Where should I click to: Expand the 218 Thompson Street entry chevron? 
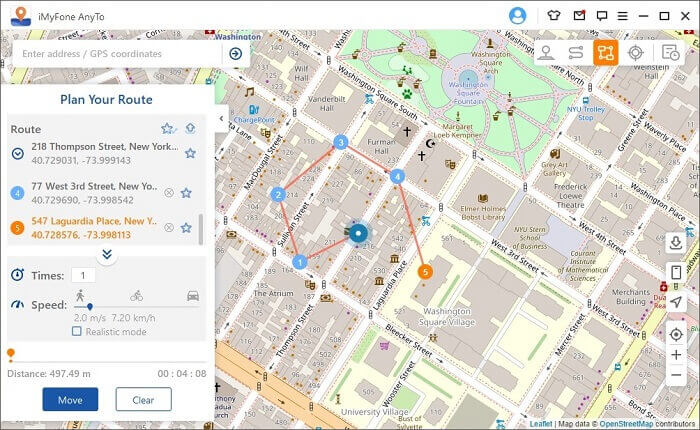point(17,154)
